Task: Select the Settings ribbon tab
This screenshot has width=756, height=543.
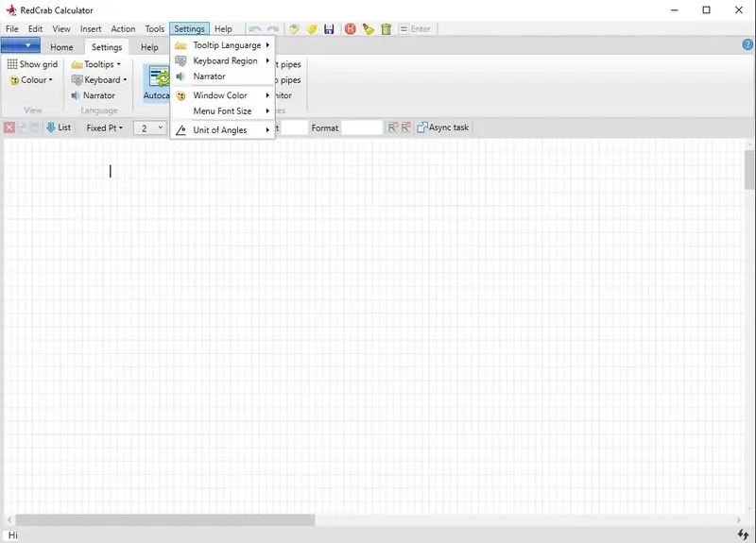Action: point(107,47)
